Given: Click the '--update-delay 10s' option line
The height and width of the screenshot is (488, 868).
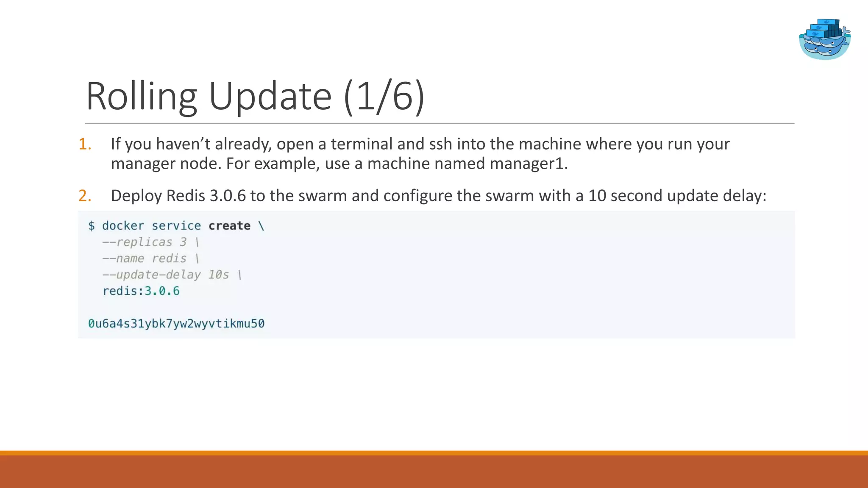Looking at the screenshot, I should pos(172,275).
